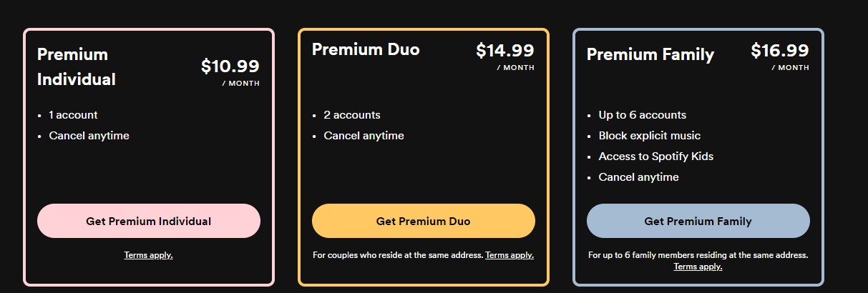Open Terms apply link in Family card
Image resolution: width=868 pixels, height=293 pixels.
pos(698,267)
